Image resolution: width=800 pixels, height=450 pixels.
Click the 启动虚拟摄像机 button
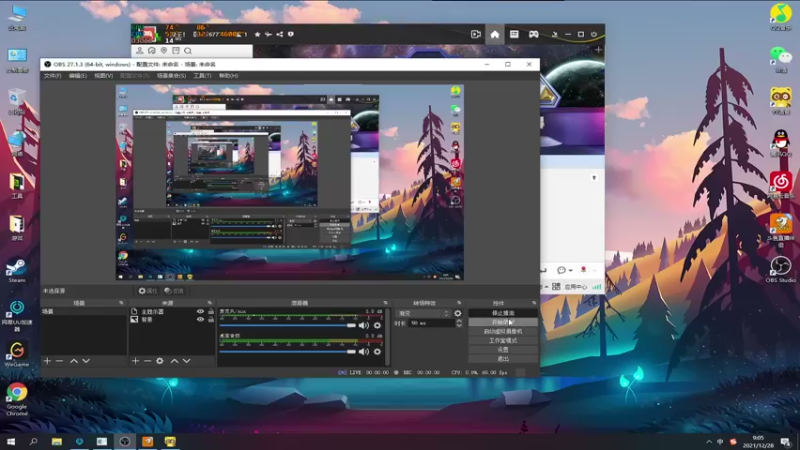pos(503,331)
